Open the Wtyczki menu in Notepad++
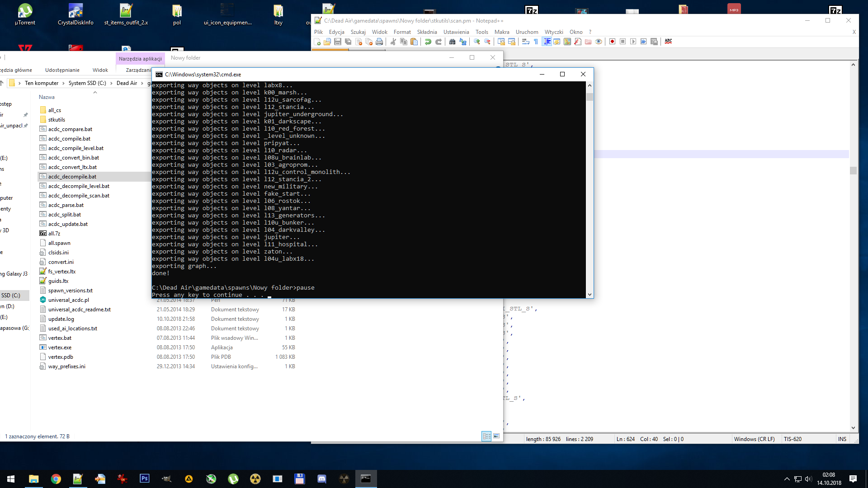This screenshot has width=868, height=488. pyautogui.click(x=553, y=32)
